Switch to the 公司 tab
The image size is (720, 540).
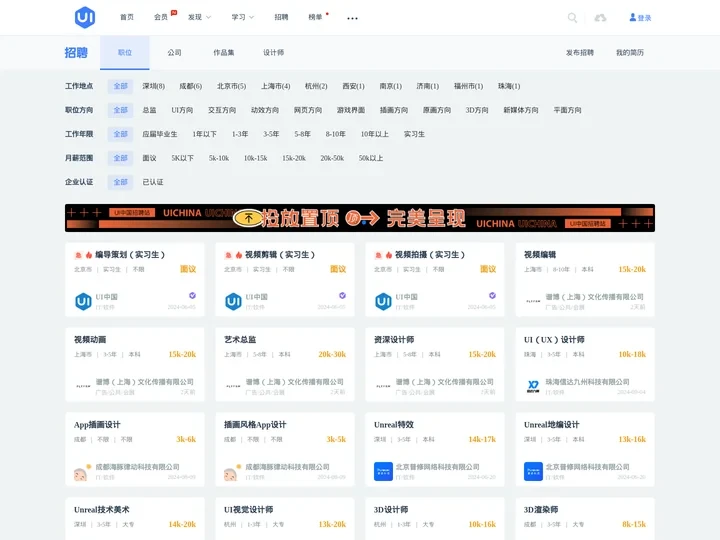tap(174, 53)
